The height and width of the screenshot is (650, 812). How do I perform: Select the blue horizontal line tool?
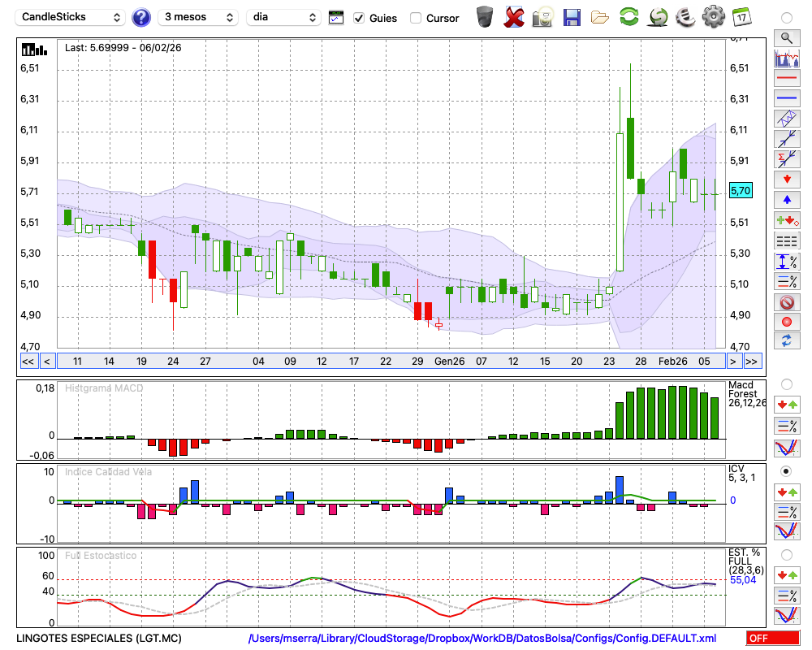point(786,98)
